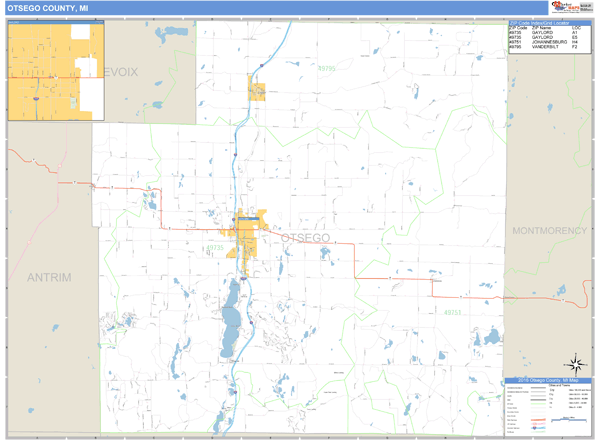
Task: Click the large blue lake south of Gaylord
Action: (231, 320)
